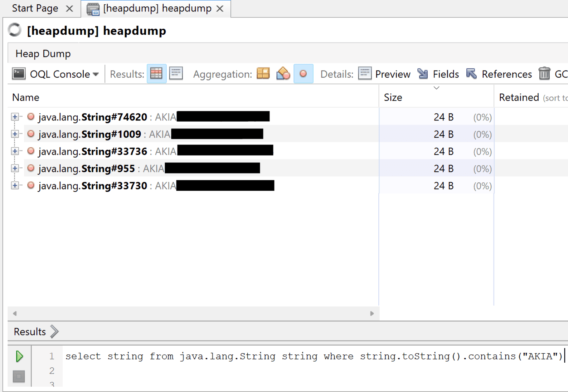Click instance icon of String#1009

point(31,134)
